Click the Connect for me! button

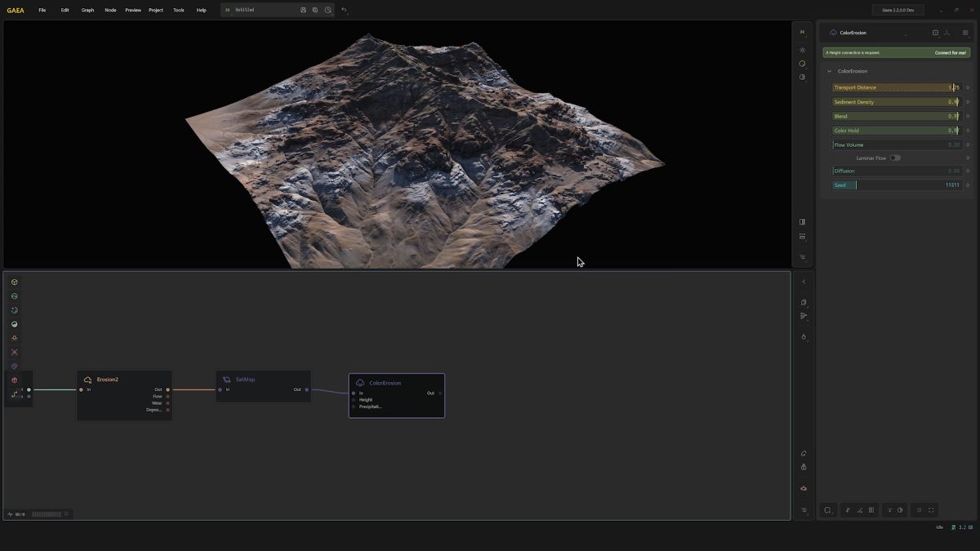coord(950,52)
